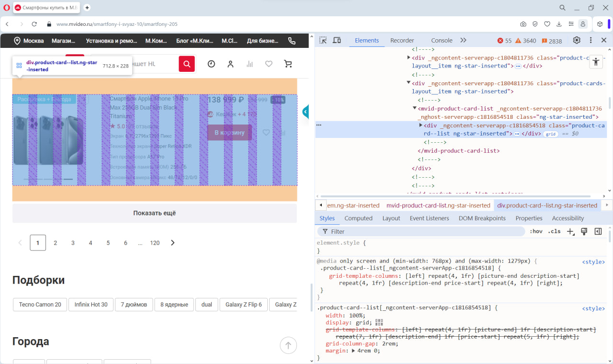Open the Infinix Hot 30 collection chip
Screen dimensions: 613x364
pos(91,305)
